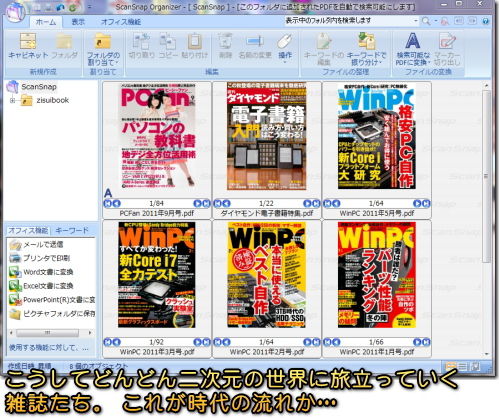Image resolution: width=499 pixels, height=418 pixels.
Task: Click page counter '1/92'
Action: pos(157,342)
